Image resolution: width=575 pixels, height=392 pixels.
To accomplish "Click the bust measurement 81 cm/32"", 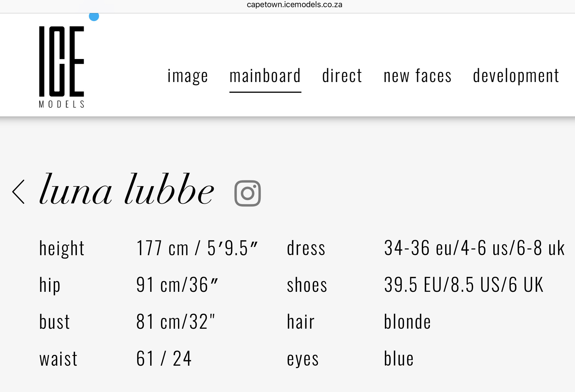I will point(176,321).
